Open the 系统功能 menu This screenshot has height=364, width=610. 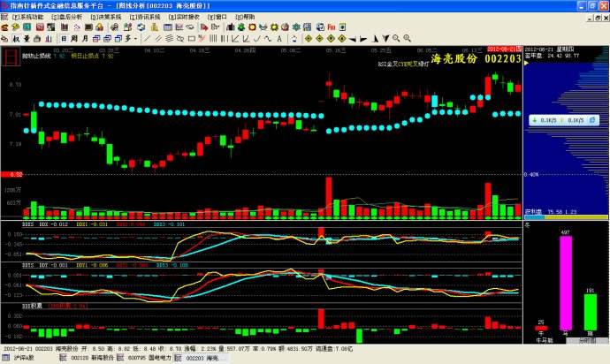pos(27,17)
